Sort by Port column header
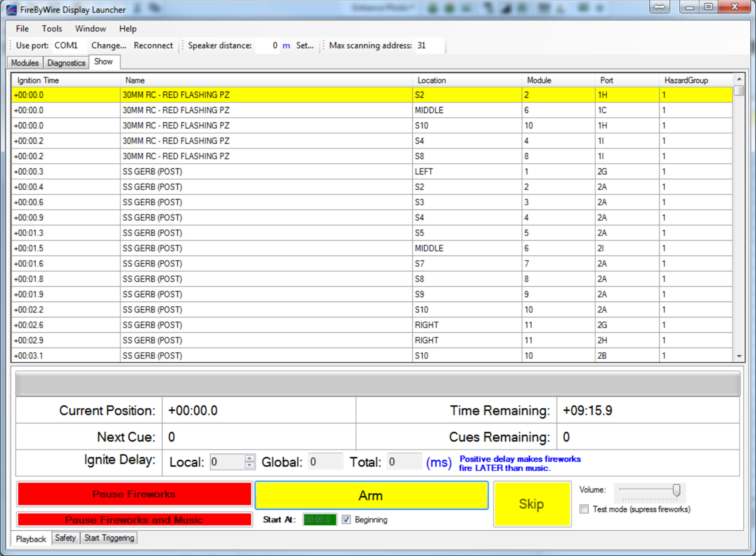 627,80
